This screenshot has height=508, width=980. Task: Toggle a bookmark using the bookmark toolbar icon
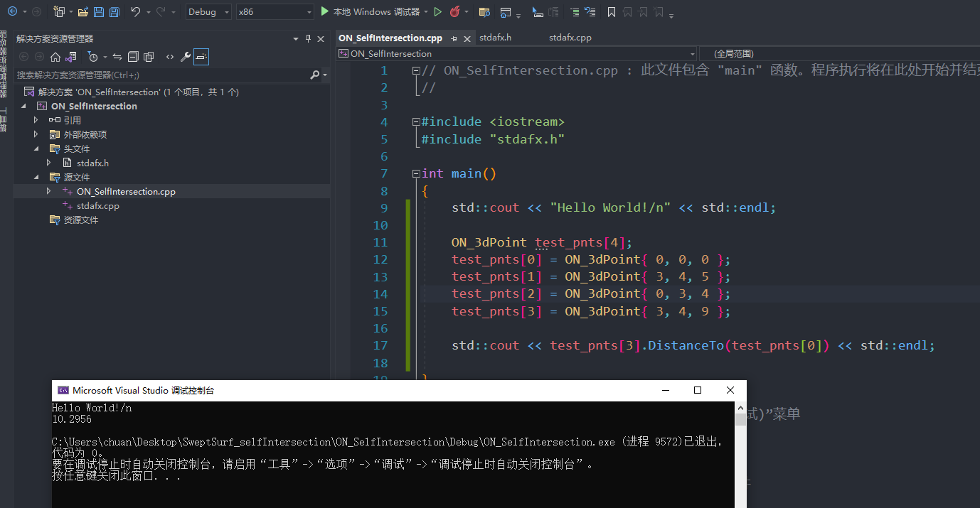point(612,11)
